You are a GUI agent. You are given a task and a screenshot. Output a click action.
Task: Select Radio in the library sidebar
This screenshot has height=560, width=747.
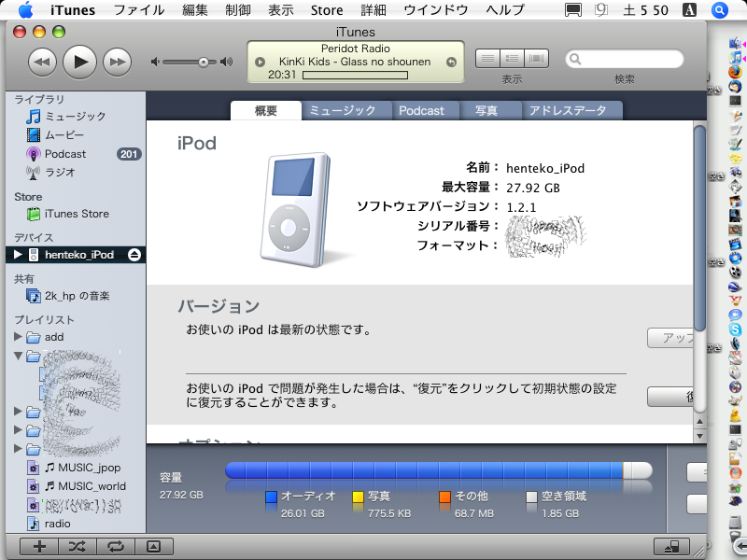click(x=60, y=173)
